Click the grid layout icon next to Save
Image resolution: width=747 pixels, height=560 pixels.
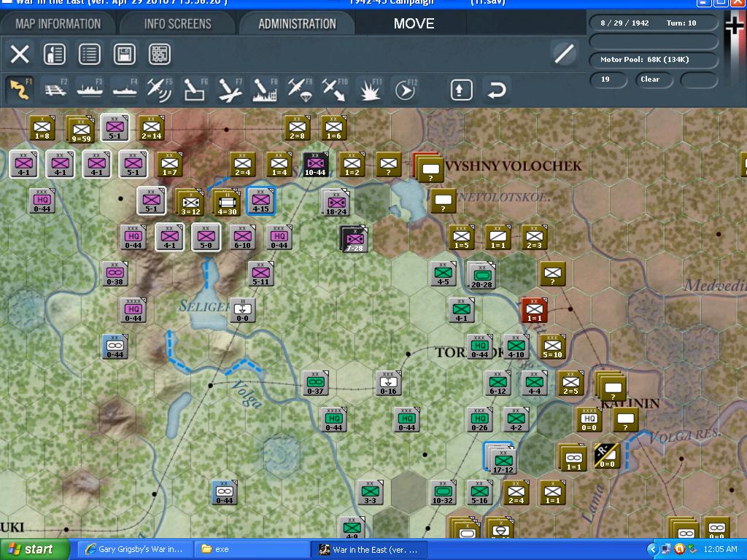[160, 54]
